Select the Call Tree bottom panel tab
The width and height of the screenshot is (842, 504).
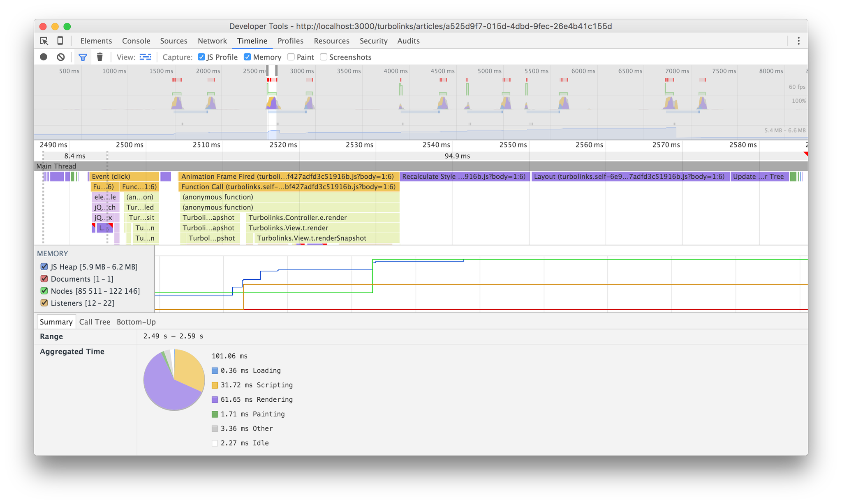coord(93,322)
